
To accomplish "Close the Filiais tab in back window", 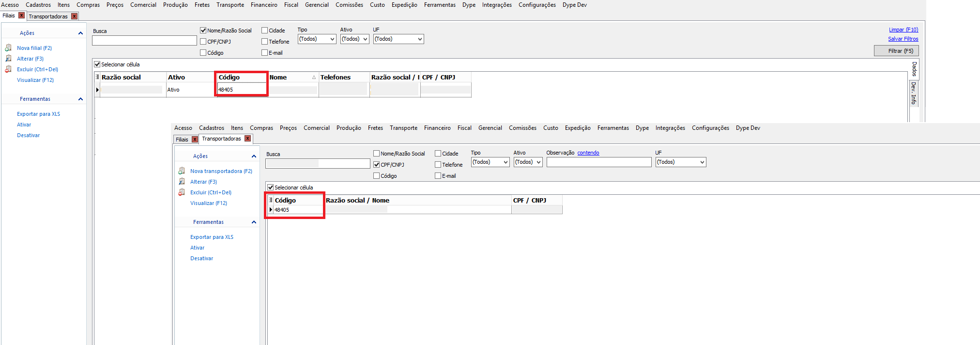I will pyautogui.click(x=21, y=16).
